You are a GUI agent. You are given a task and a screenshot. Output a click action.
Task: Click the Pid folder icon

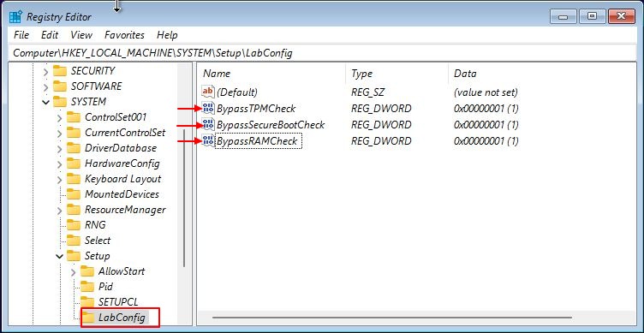point(87,287)
